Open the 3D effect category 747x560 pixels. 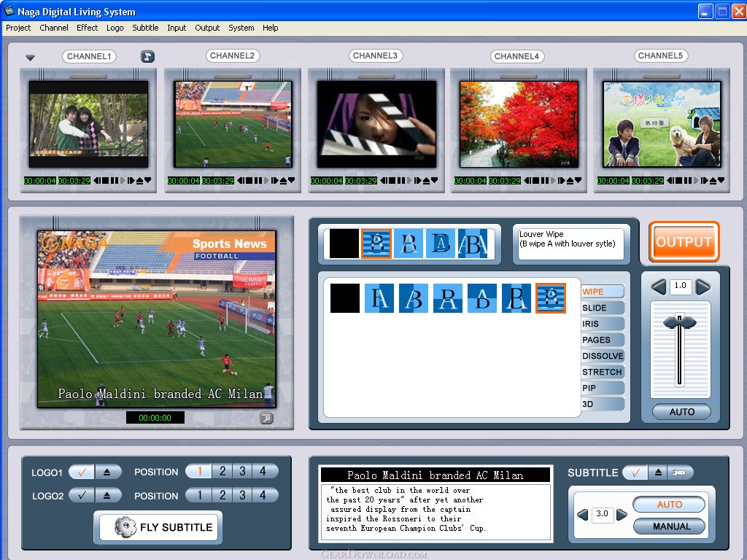[x=603, y=404]
